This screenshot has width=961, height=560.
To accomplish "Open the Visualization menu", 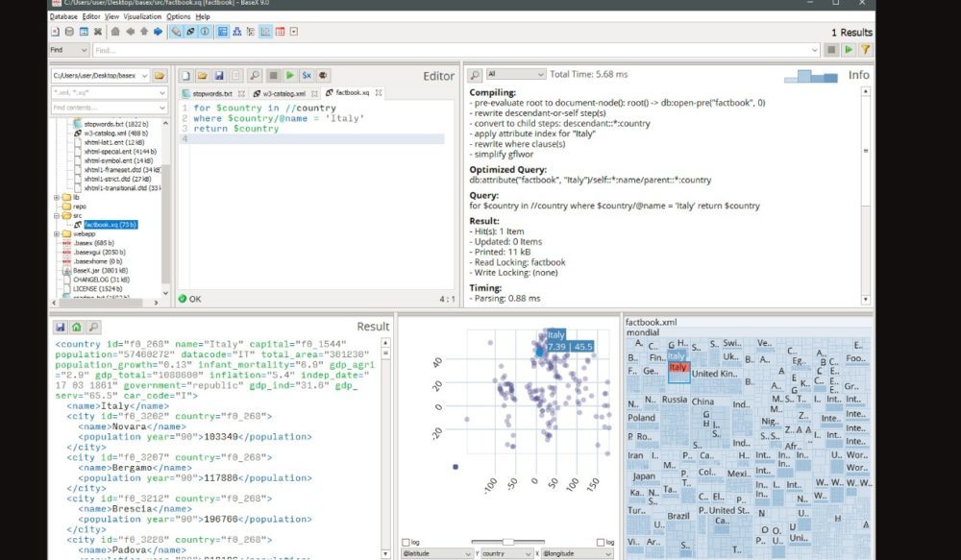I will (x=142, y=16).
